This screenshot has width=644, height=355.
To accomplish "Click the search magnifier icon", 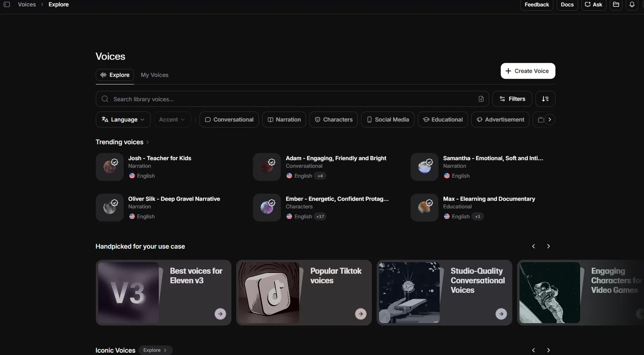I will pyautogui.click(x=105, y=99).
